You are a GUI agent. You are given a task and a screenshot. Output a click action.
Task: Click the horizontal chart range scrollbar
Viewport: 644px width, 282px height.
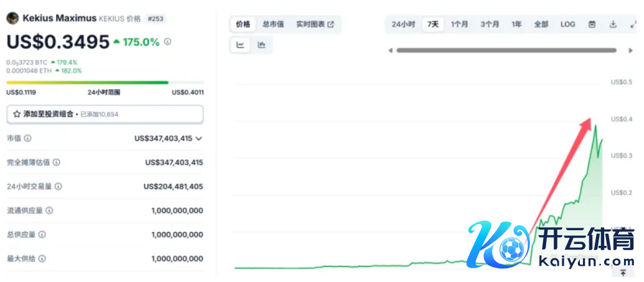pos(506,51)
